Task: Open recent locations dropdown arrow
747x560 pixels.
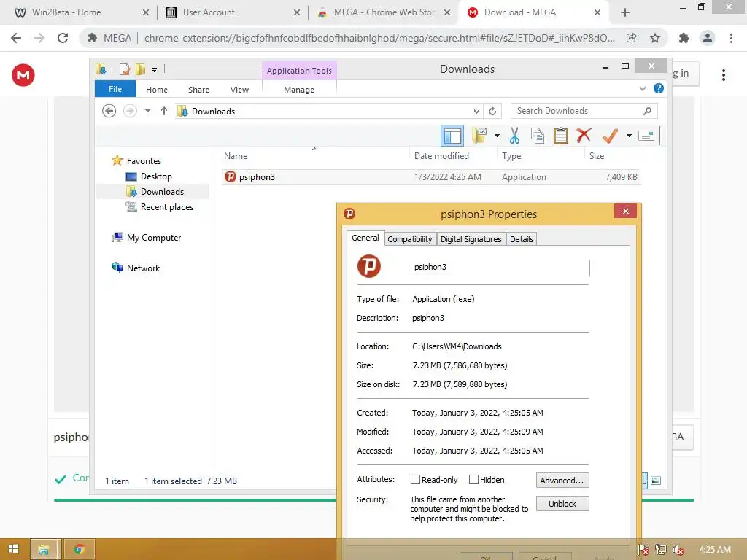Action: pyautogui.click(x=147, y=111)
